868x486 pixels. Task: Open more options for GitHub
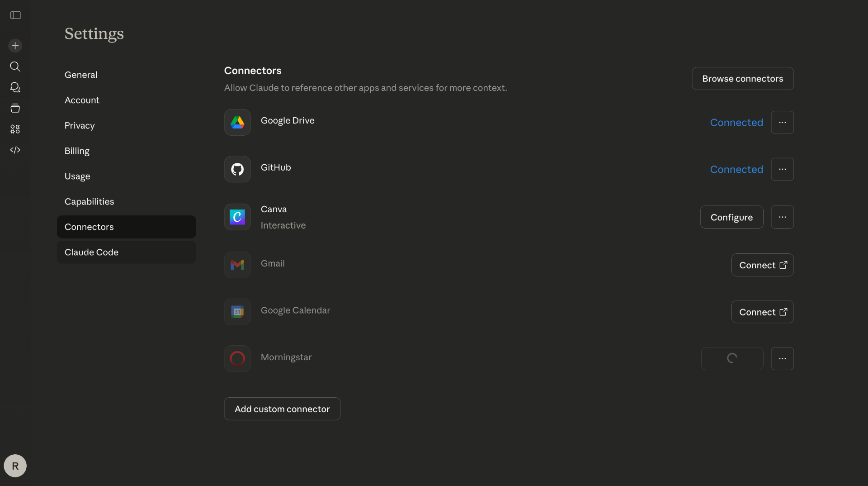coord(783,169)
